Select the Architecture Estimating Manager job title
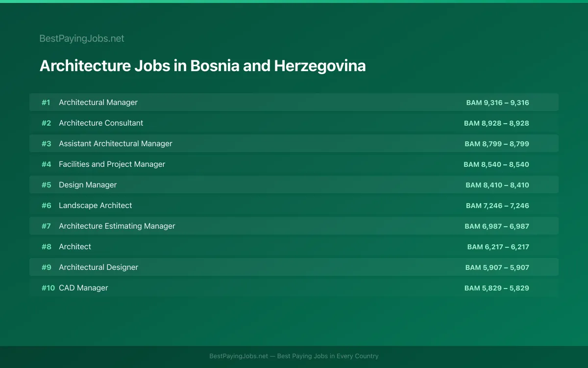The image size is (588, 368). pos(117,226)
